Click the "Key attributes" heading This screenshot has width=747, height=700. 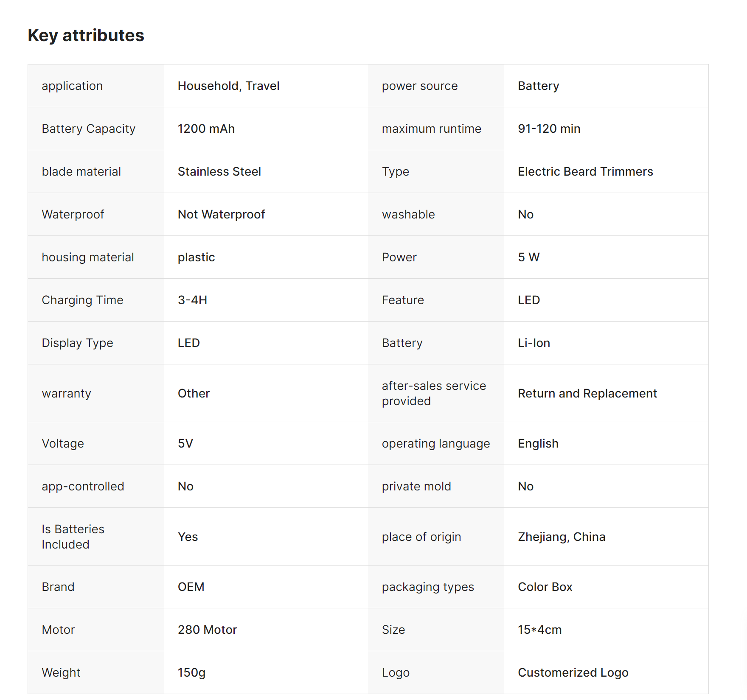click(x=86, y=35)
